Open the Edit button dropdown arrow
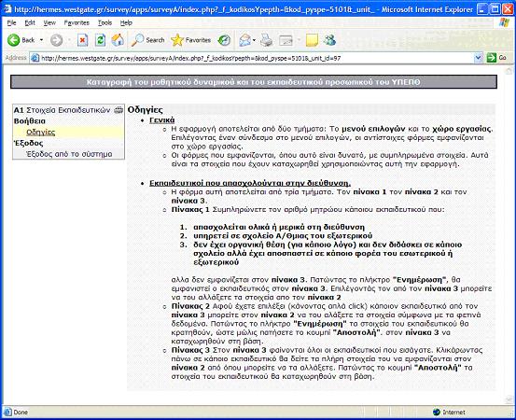Screen dimensions: 516x420 [299, 40]
